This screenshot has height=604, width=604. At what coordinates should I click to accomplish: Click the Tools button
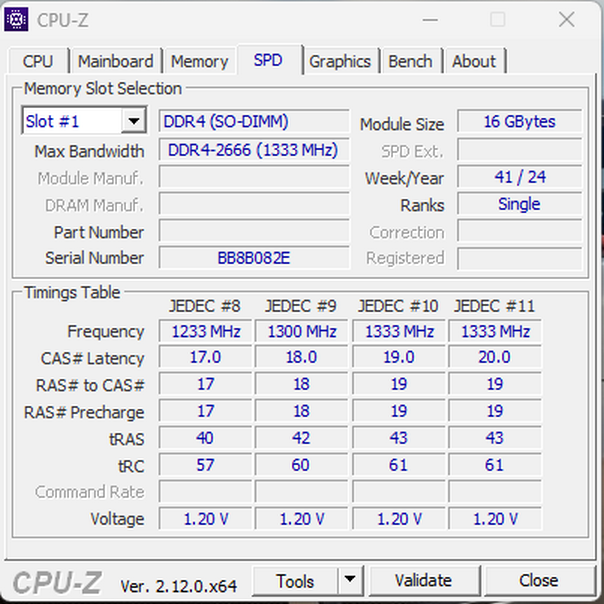click(295, 581)
